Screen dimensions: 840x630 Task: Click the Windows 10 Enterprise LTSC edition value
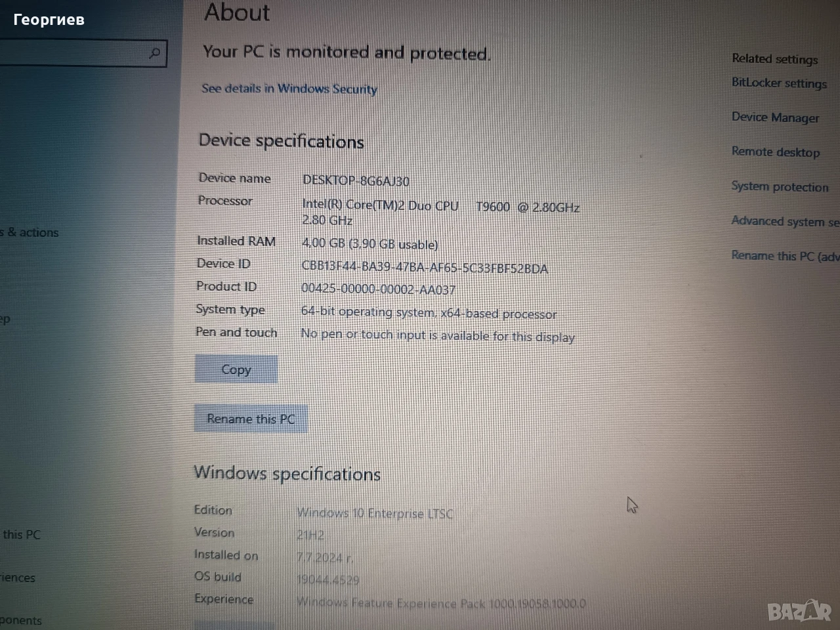375,513
